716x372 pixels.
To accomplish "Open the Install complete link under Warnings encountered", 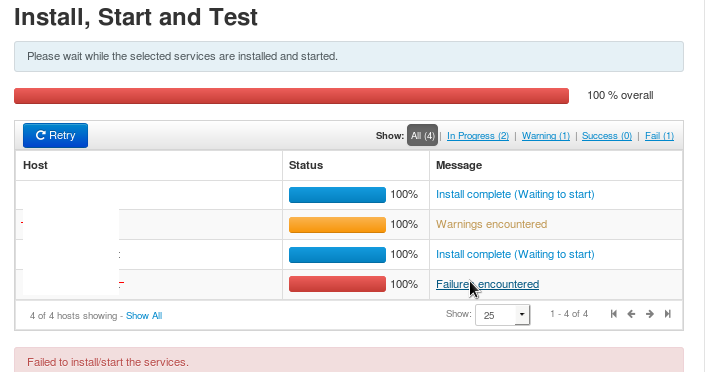I will pos(515,254).
